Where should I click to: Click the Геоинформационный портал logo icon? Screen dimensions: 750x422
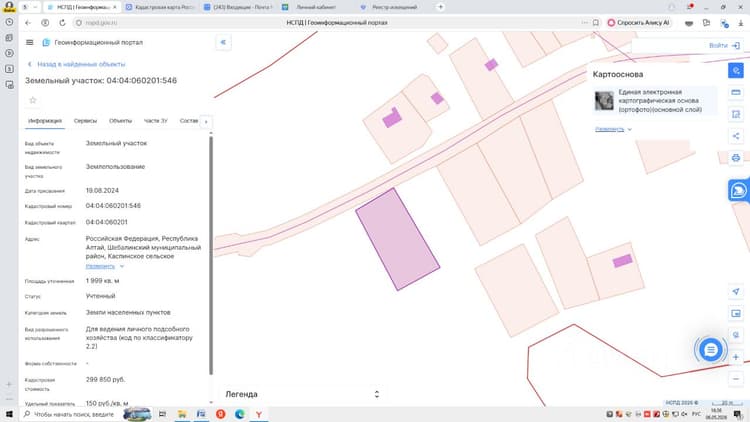(46, 43)
